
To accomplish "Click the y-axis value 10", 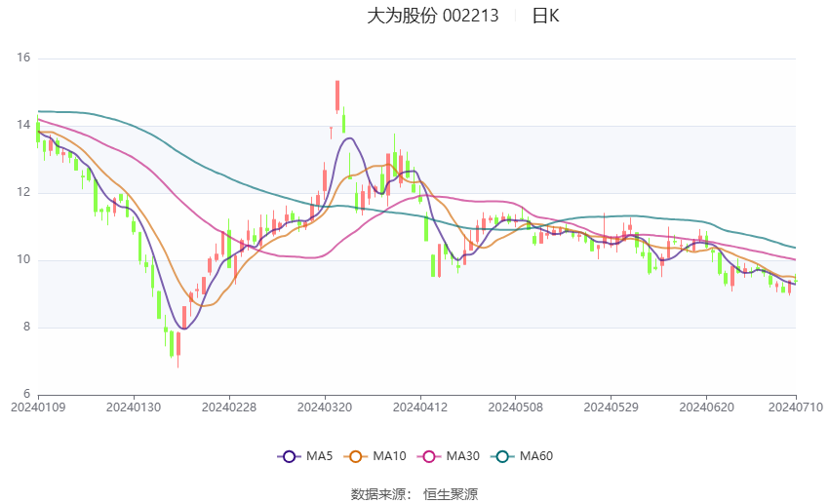I will tap(23, 259).
